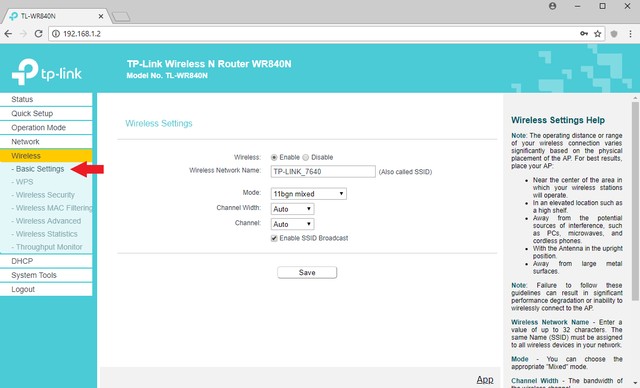Open the Chrome three-dot menu
640x388 pixels.
[631, 34]
